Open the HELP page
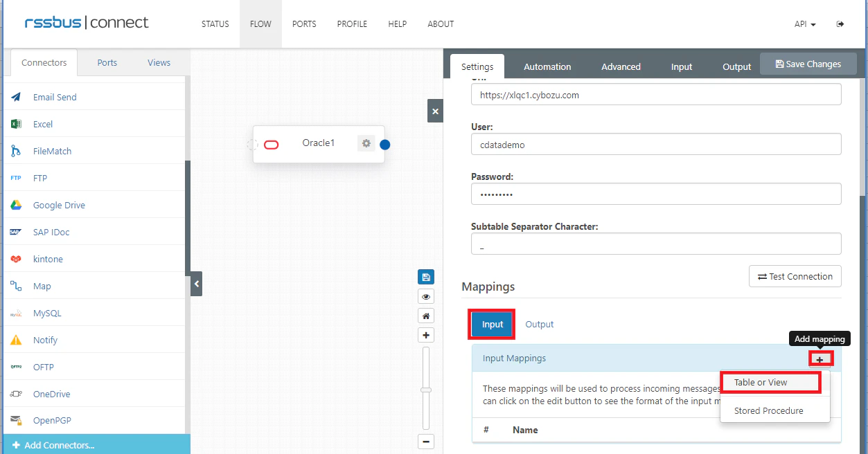 click(x=398, y=24)
